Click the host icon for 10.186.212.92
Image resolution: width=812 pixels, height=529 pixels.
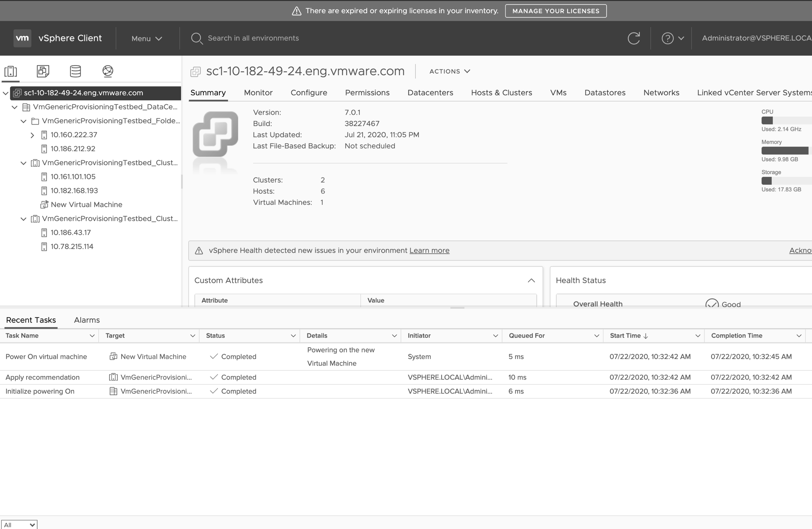[x=44, y=149]
